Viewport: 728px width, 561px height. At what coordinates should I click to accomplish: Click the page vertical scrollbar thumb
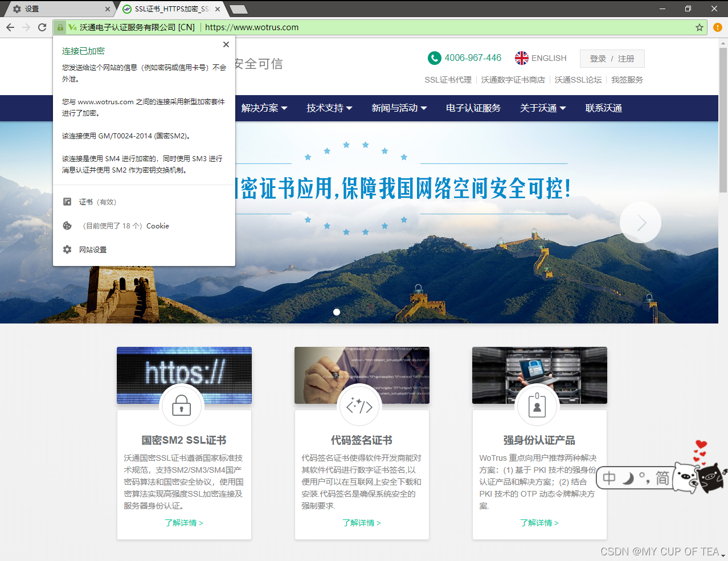pyautogui.click(x=723, y=120)
